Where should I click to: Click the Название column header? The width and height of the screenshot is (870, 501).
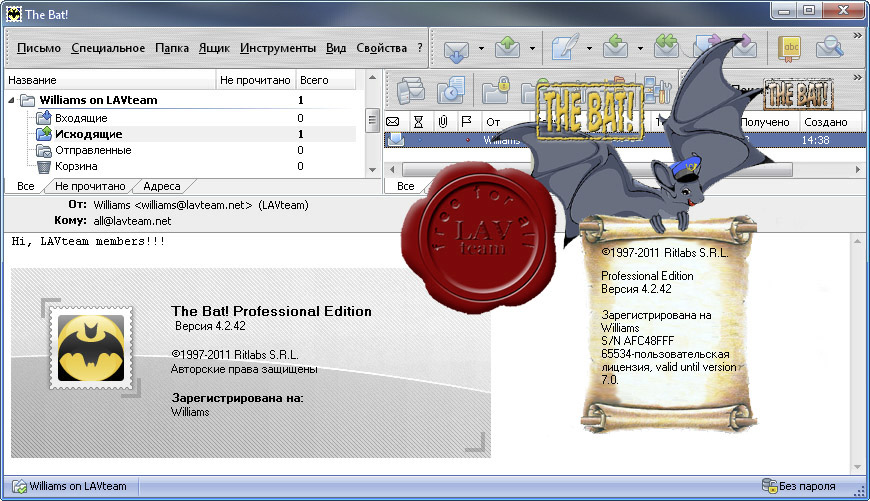click(x=110, y=80)
